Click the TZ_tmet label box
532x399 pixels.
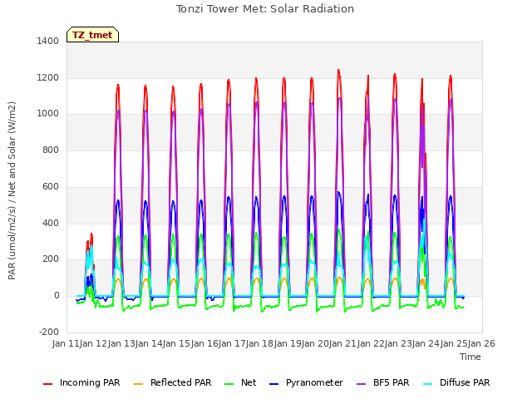92,35
